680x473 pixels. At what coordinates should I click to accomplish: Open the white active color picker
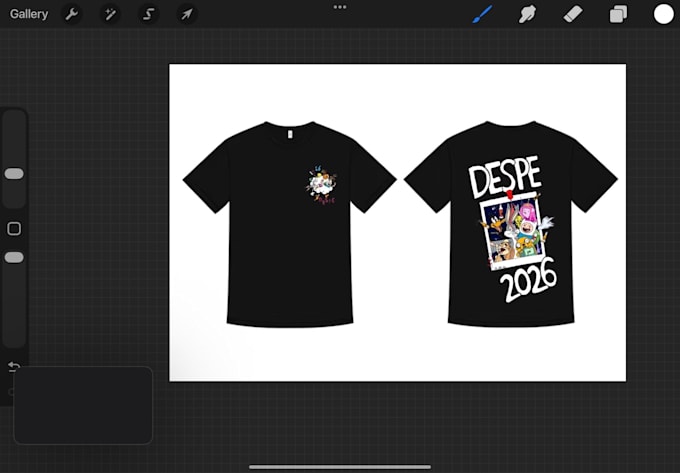coord(664,14)
